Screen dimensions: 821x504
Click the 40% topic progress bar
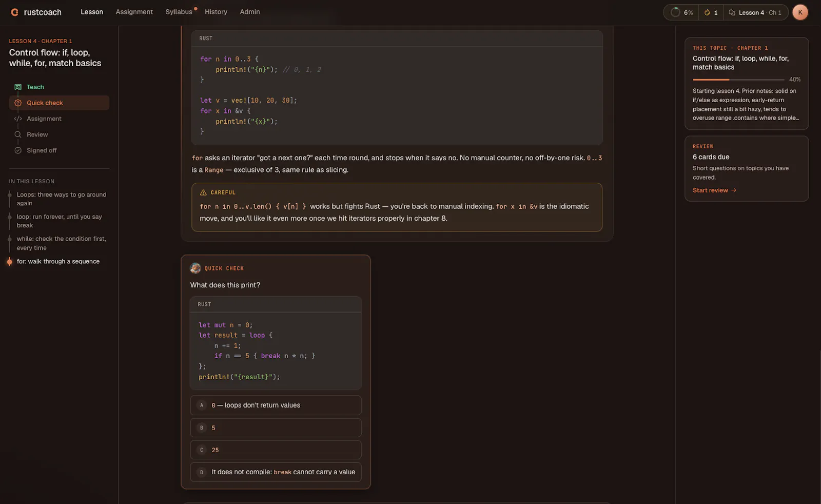tap(738, 80)
